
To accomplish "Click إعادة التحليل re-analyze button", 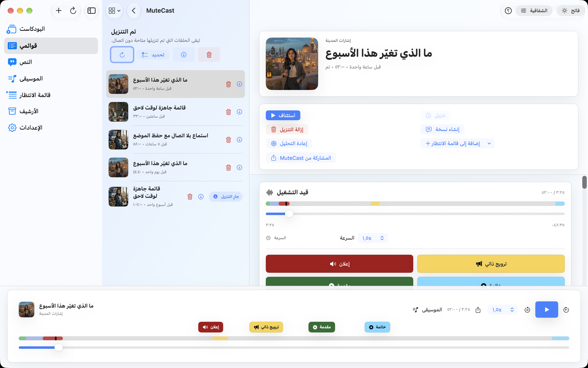I will [289, 143].
